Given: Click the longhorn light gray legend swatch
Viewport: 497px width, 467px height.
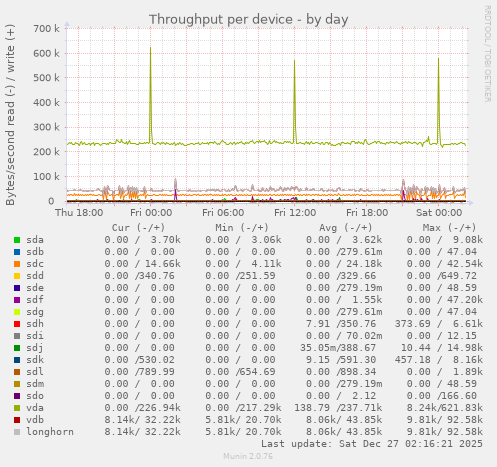Looking at the screenshot, I should tap(17, 432).
